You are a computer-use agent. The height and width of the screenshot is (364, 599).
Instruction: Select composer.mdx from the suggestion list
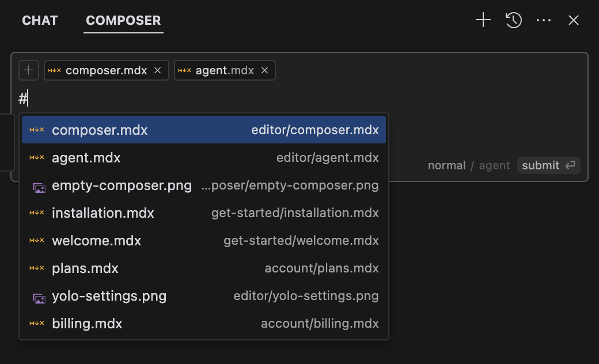[x=204, y=130]
